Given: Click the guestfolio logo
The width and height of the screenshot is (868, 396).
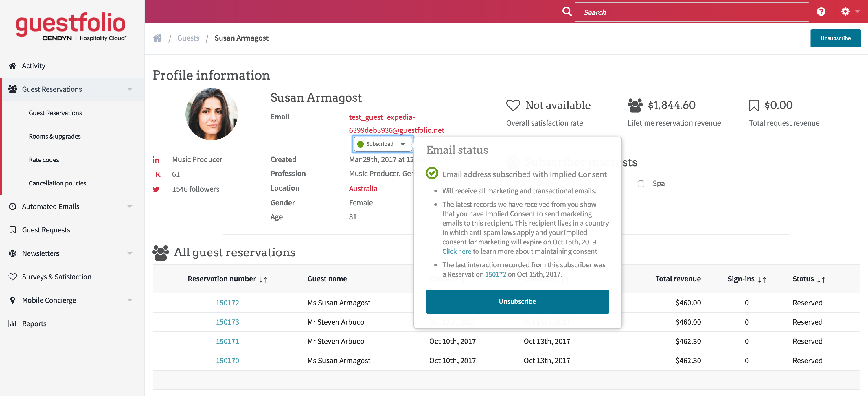Looking at the screenshot, I should click(71, 27).
